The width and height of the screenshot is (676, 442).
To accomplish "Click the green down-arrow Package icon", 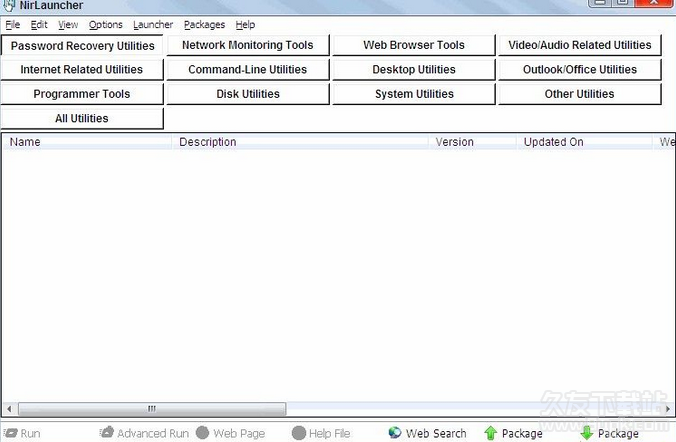I will pos(587,433).
